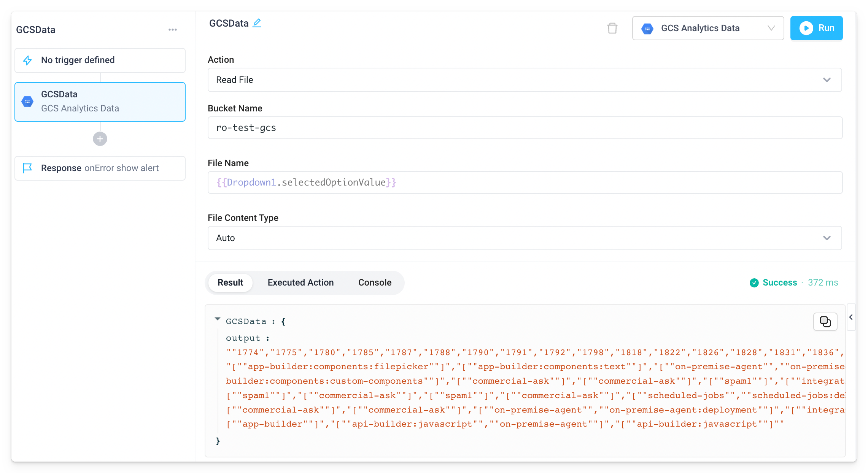Screen dimensions: 868x473
Task: Click the flag icon on the Response block
Action: pyautogui.click(x=27, y=168)
